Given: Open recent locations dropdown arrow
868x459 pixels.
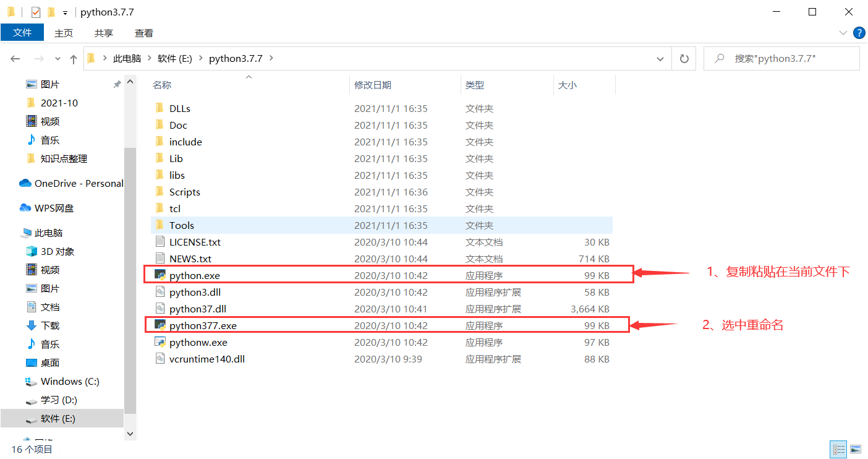Looking at the screenshot, I should [x=58, y=59].
